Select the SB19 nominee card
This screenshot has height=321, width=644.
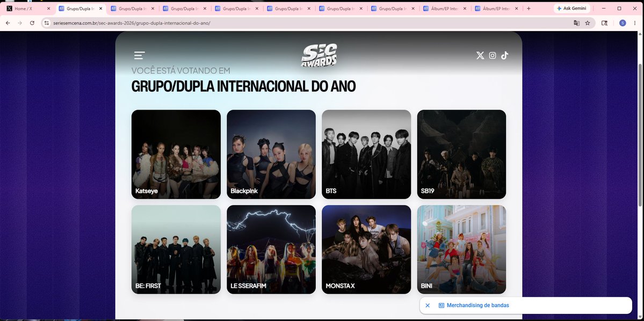pyautogui.click(x=461, y=155)
